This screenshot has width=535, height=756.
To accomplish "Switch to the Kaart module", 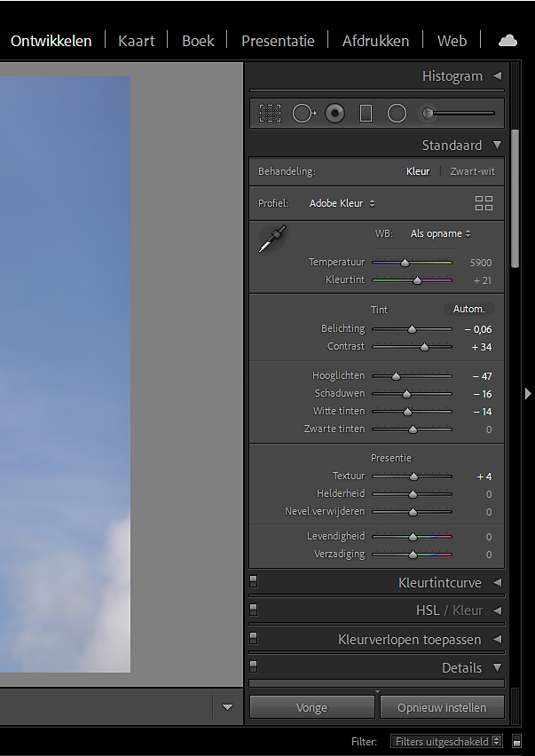I will [137, 41].
